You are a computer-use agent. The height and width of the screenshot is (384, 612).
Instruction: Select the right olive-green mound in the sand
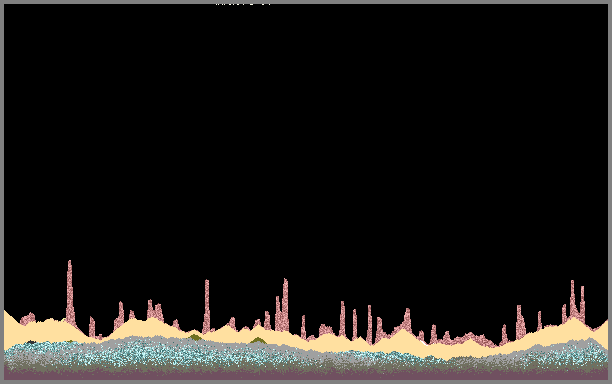coord(258,341)
